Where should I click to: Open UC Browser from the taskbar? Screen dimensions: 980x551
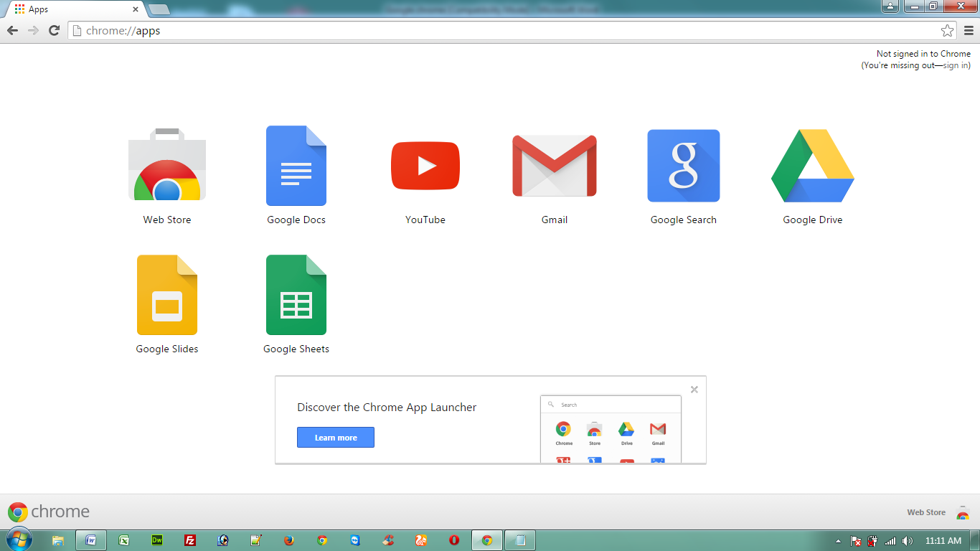[x=421, y=540]
